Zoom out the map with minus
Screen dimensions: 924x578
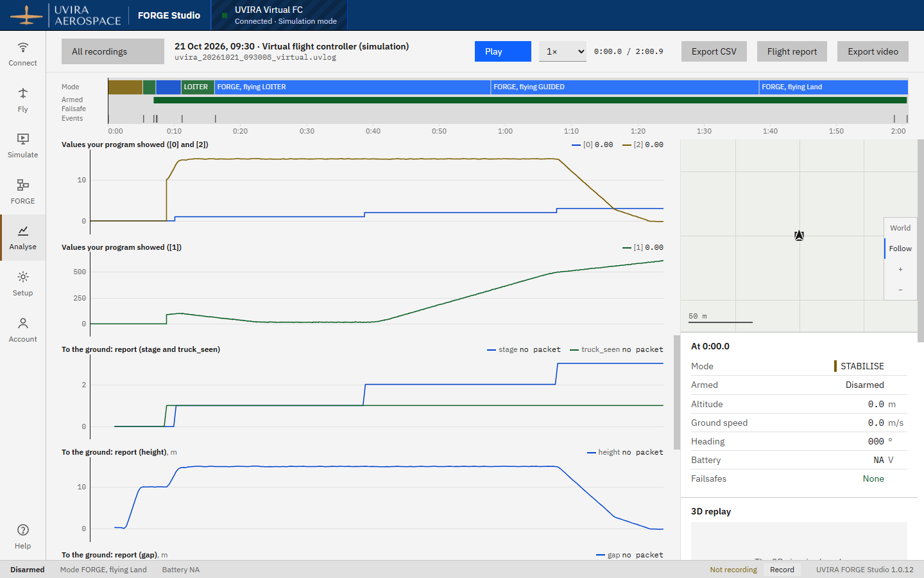[x=900, y=290]
